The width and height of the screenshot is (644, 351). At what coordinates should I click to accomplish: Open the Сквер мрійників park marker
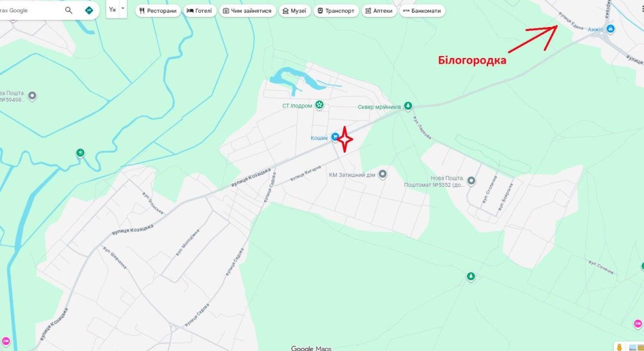tap(408, 106)
